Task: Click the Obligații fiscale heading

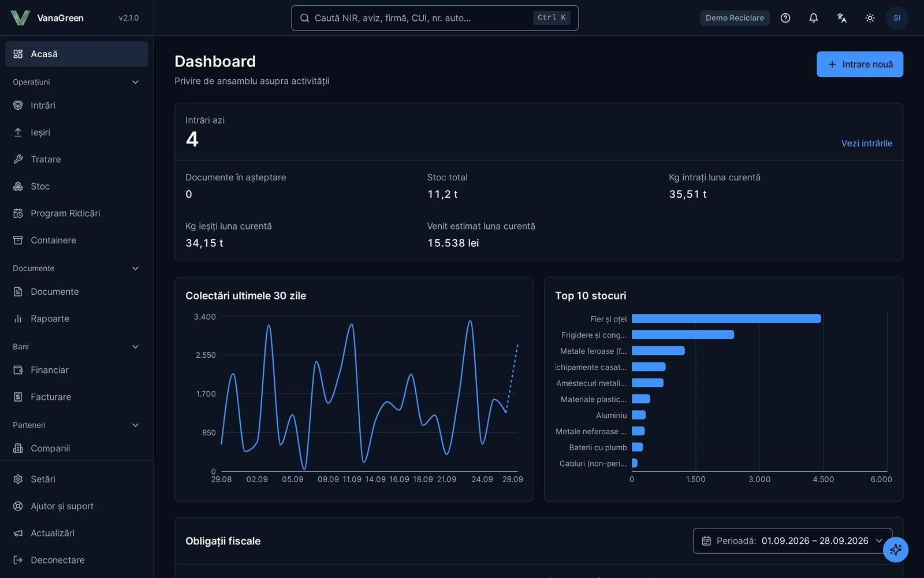Action: 223,541
